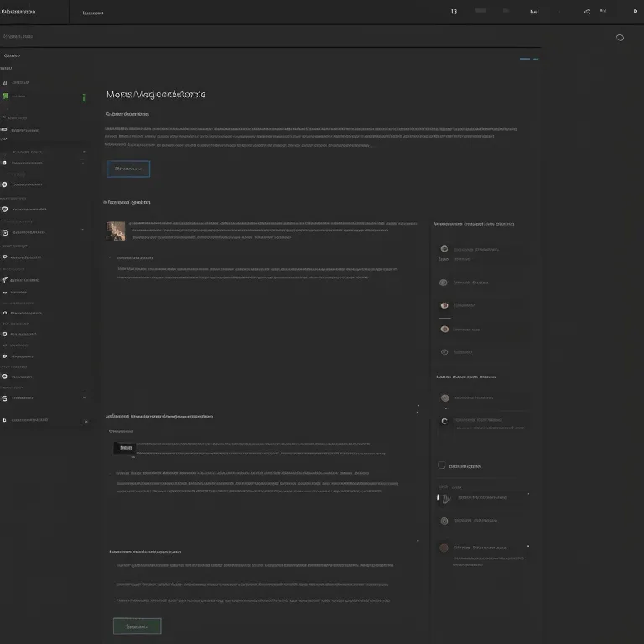Click the green outlined button at the page bottom
Viewport: 644px width, 644px height.
[x=137, y=626]
